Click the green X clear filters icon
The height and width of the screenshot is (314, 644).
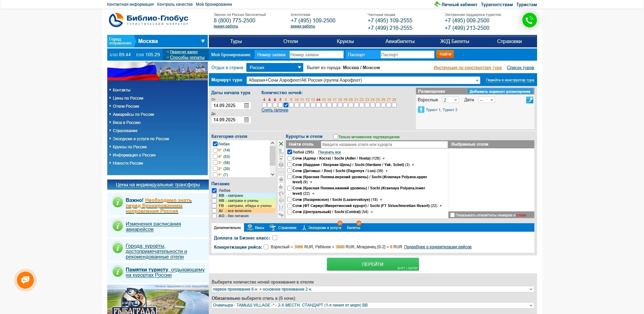click(x=281, y=144)
